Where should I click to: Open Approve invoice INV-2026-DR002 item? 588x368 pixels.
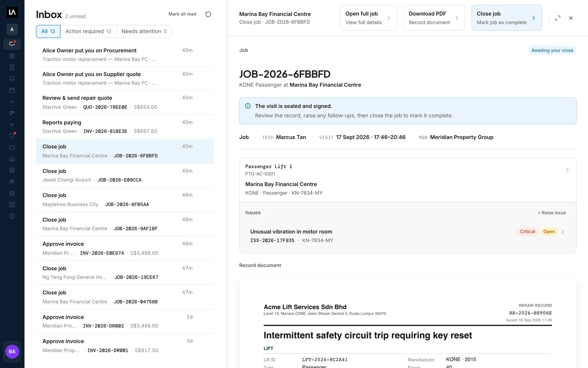coord(125,321)
